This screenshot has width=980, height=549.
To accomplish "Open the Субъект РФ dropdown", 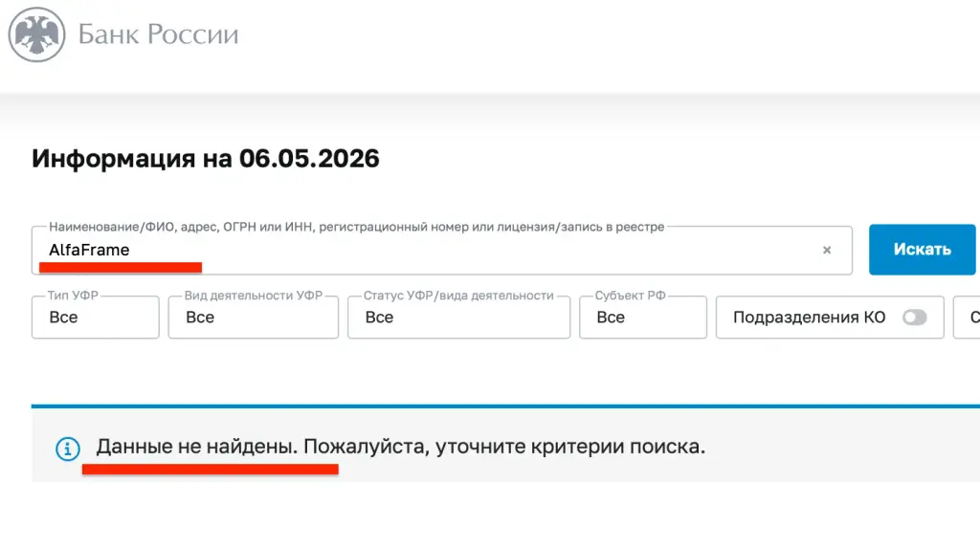I will [x=643, y=318].
